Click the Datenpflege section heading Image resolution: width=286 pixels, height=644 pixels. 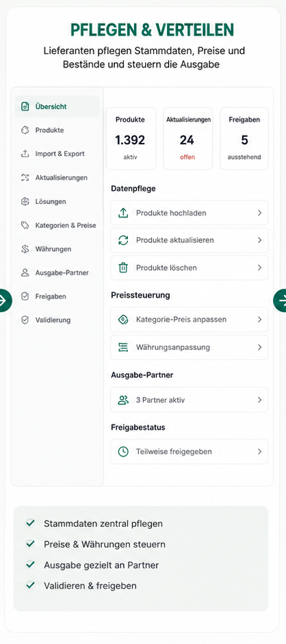pos(133,189)
